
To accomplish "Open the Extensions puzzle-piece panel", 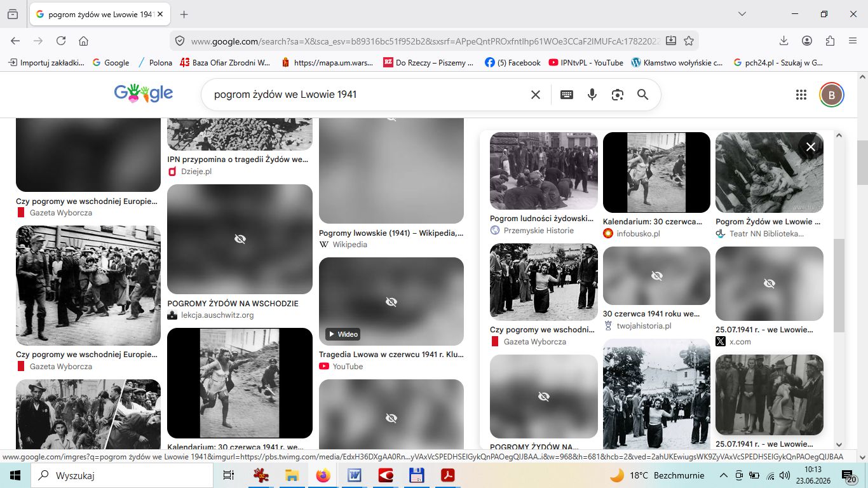I will click(x=830, y=41).
